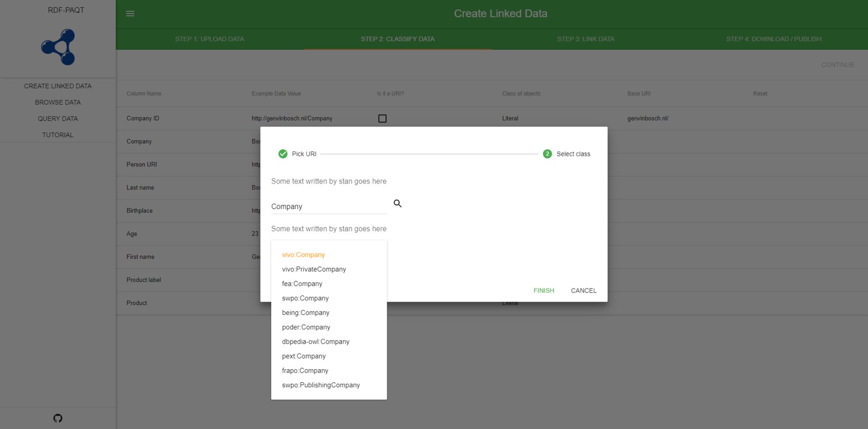Click the Base URI column header

click(x=639, y=93)
